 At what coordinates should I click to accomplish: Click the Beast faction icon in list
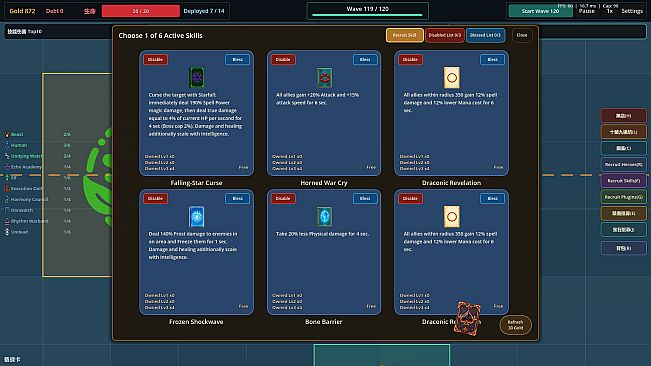(7, 134)
